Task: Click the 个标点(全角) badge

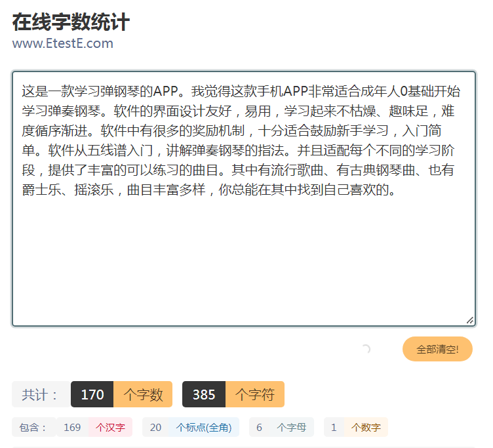Action: point(204,427)
